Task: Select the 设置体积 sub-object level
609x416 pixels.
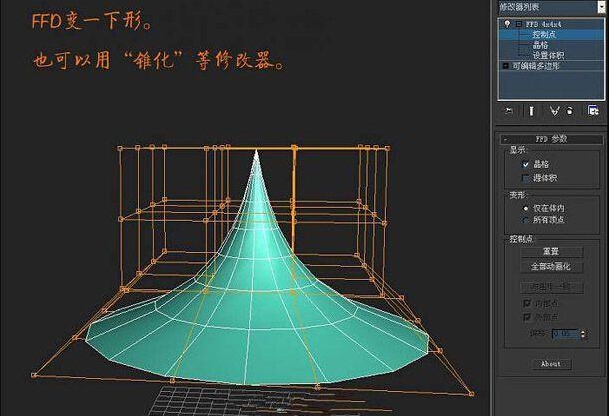Action: pos(548,56)
